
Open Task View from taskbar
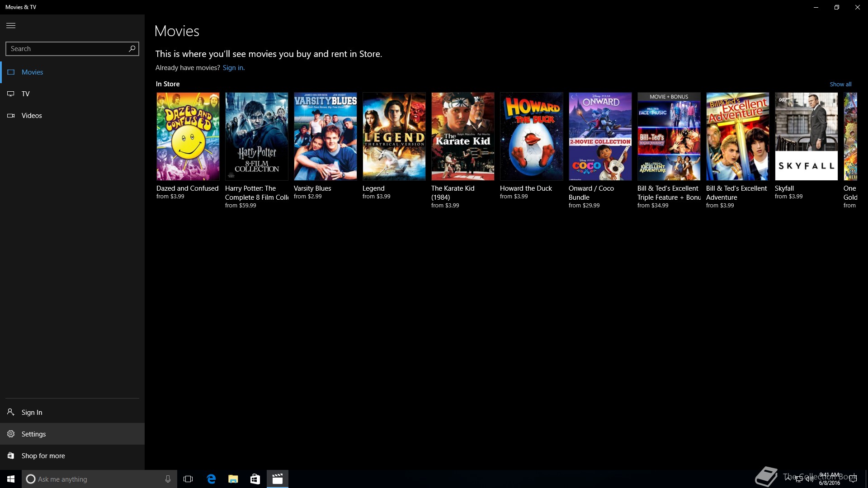[x=188, y=479]
